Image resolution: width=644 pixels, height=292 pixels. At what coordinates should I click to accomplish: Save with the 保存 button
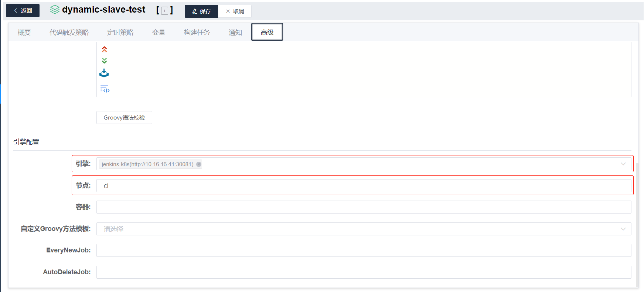coord(201,11)
